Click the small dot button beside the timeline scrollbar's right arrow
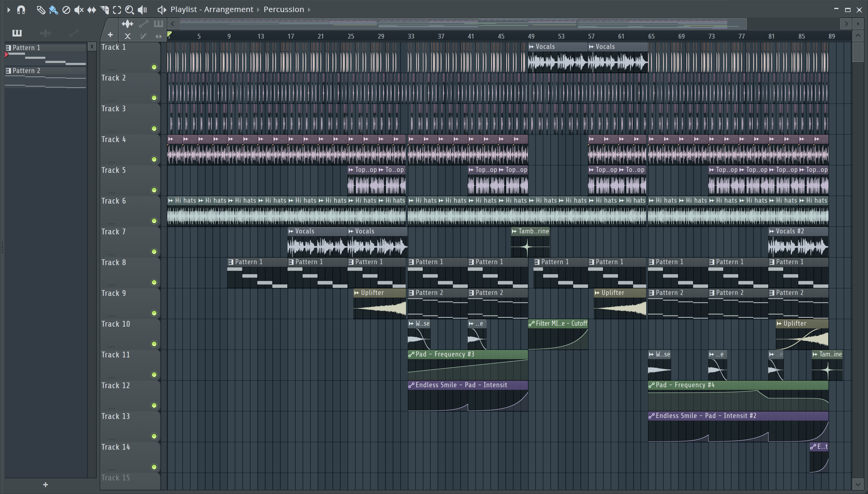 (858, 24)
